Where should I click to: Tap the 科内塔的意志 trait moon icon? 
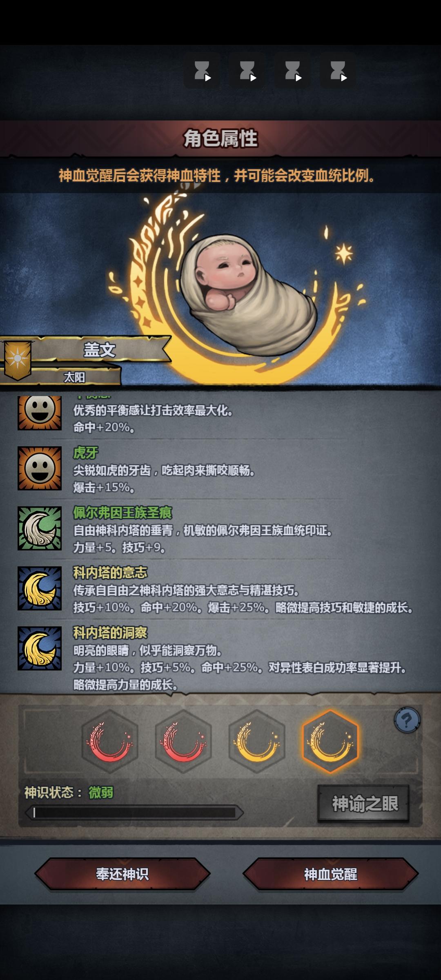[40, 588]
